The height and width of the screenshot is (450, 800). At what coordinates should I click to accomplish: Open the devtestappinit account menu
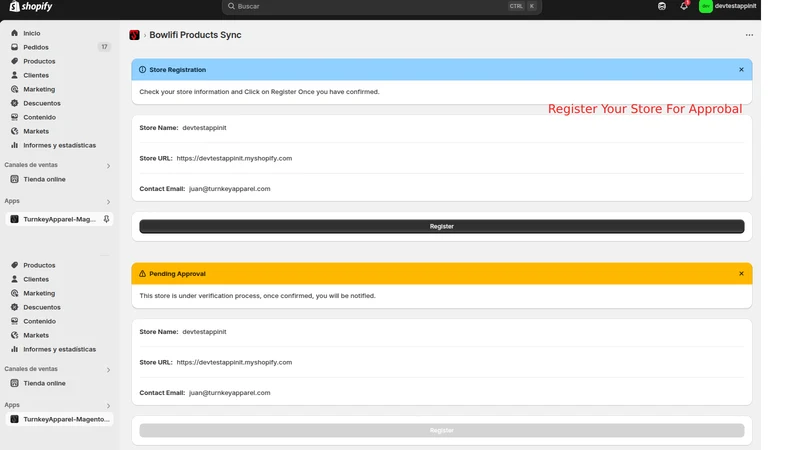pos(728,6)
